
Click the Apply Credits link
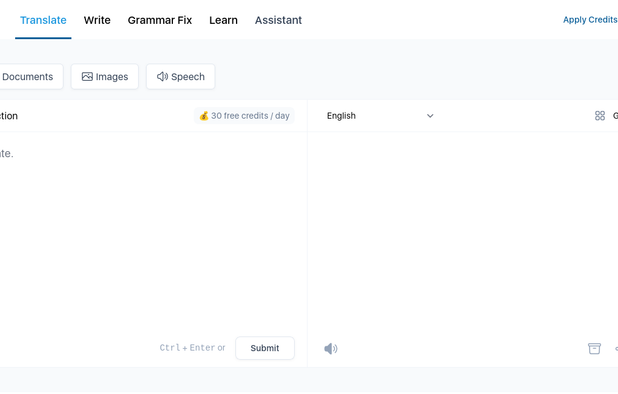590,20
